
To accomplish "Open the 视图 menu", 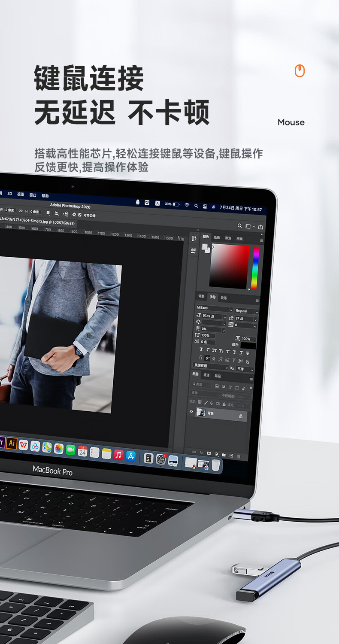I will pos(21,194).
